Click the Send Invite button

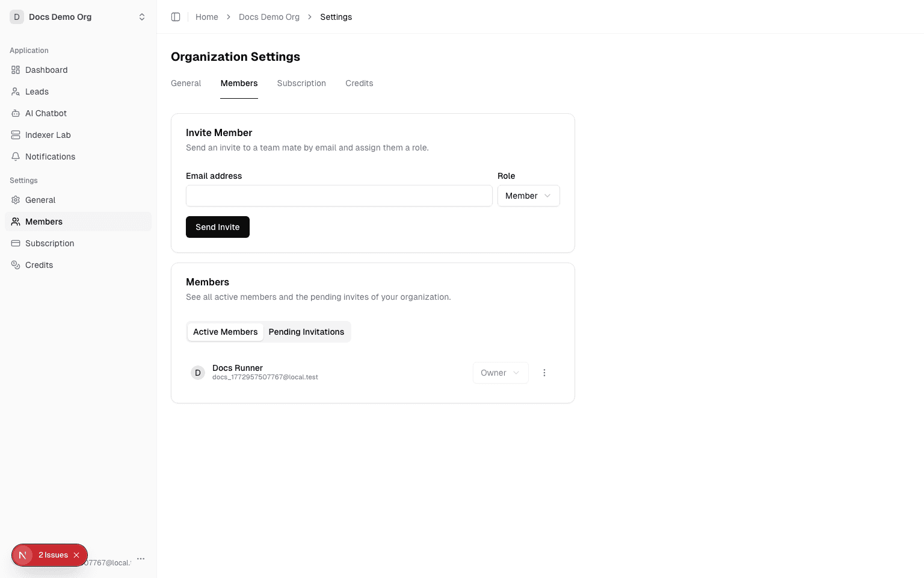click(217, 227)
